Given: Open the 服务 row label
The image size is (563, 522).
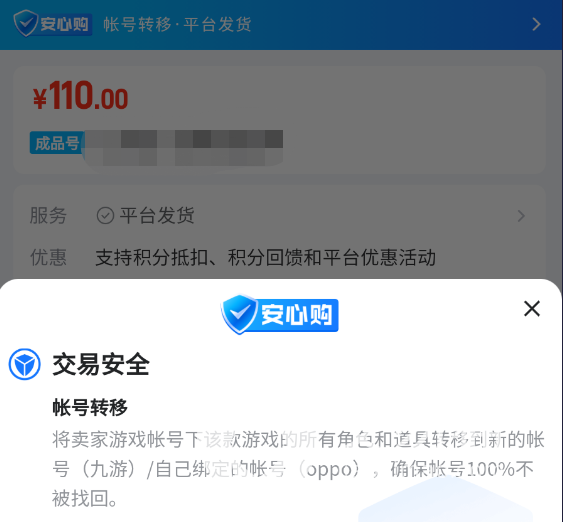Looking at the screenshot, I should (x=48, y=216).
